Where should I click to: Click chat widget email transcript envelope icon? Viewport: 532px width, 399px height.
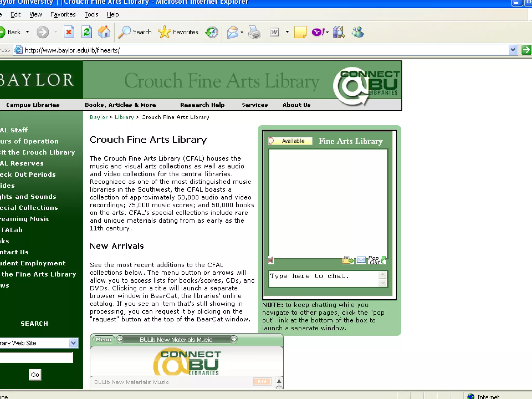coord(361,260)
